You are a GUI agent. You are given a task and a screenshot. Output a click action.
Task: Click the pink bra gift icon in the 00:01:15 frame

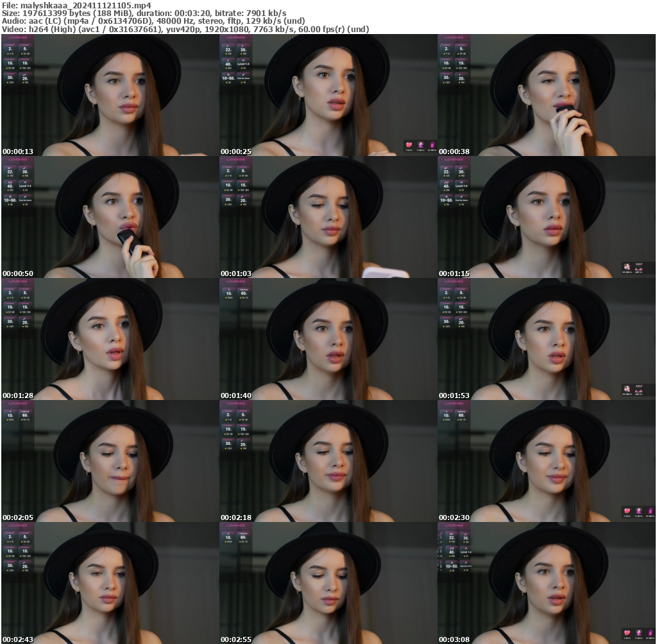coord(639,269)
